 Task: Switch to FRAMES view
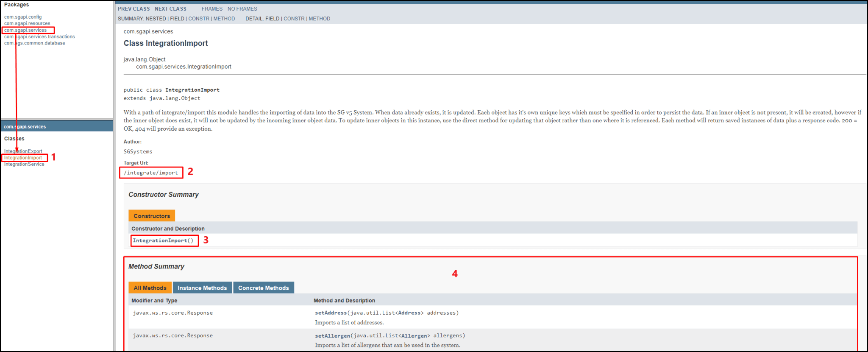pyautogui.click(x=212, y=9)
